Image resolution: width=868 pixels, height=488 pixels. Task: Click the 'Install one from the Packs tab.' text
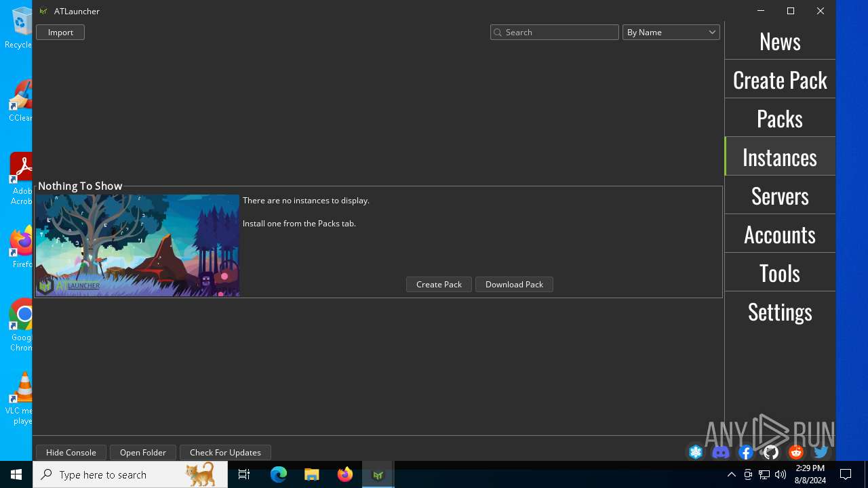299,224
